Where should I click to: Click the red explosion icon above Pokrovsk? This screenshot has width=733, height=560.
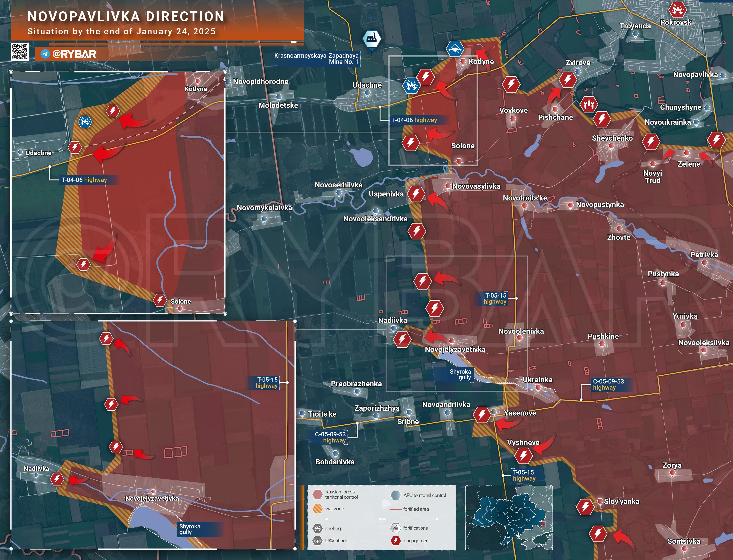click(677, 10)
